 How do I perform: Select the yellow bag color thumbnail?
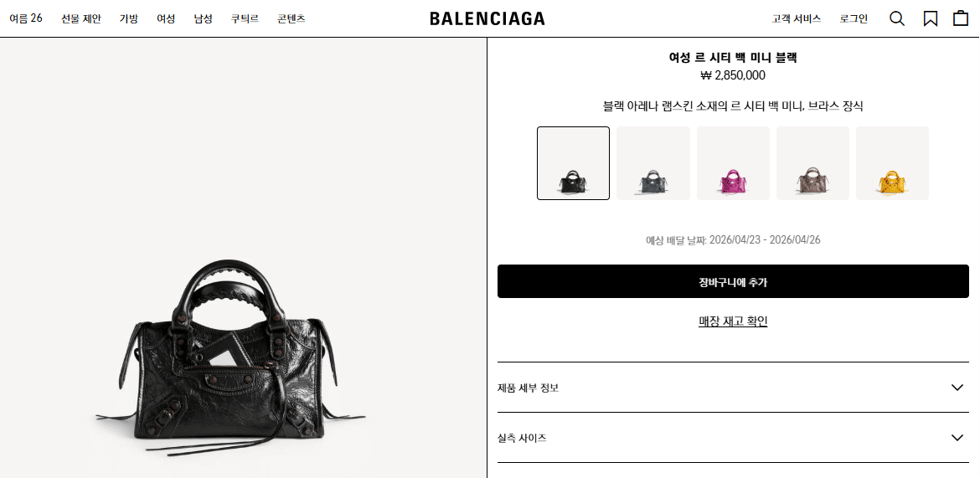pos(892,163)
